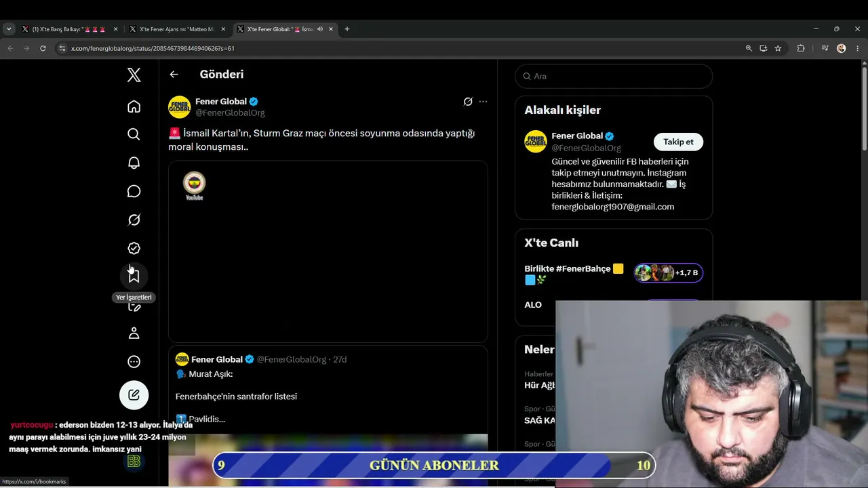Bookmark this page with the star icon
The image size is (868, 488).
[x=778, y=48]
